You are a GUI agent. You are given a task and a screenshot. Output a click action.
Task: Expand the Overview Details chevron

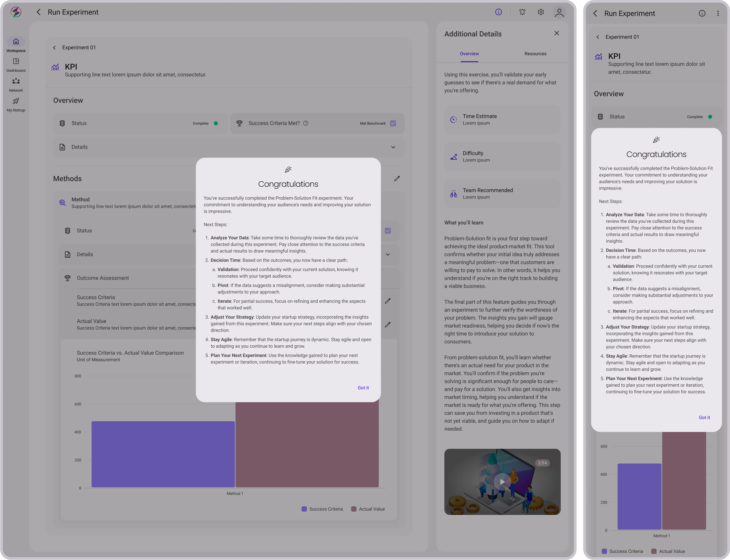pyautogui.click(x=393, y=147)
